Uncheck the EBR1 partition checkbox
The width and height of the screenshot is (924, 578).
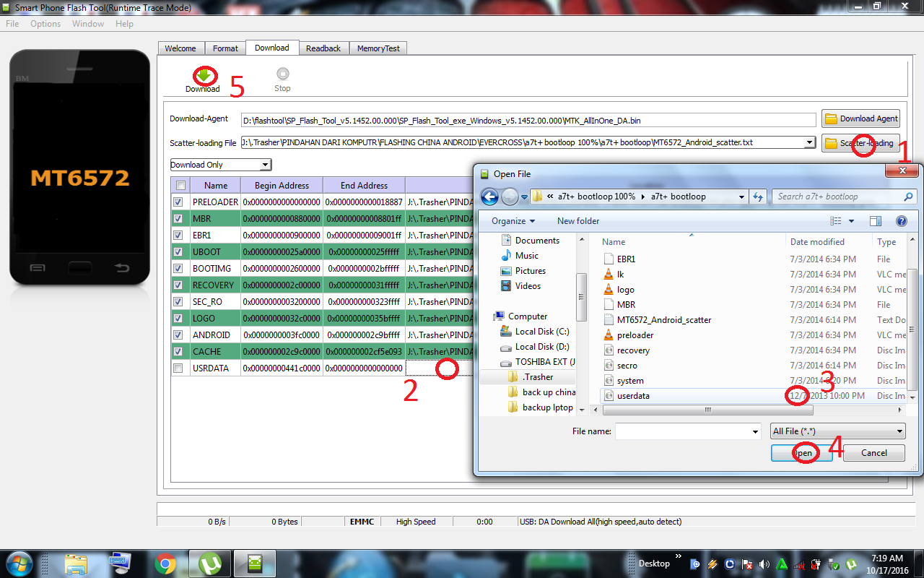point(178,235)
